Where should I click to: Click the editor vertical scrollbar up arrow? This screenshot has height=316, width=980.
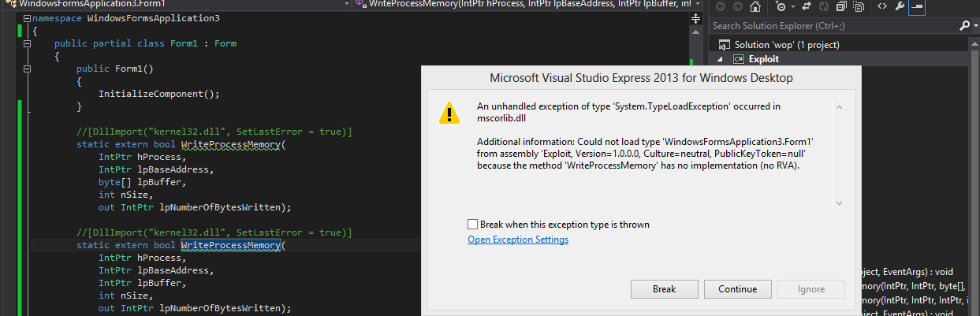click(695, 32)
